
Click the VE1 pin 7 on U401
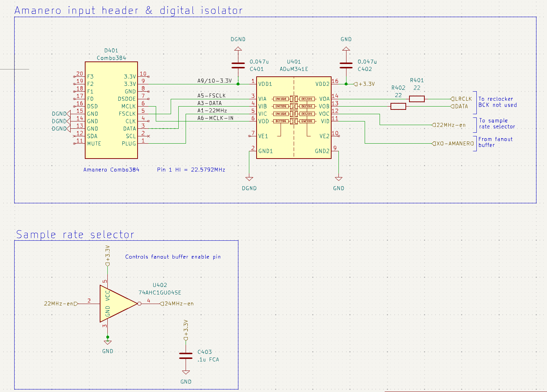tap(252, 135)
